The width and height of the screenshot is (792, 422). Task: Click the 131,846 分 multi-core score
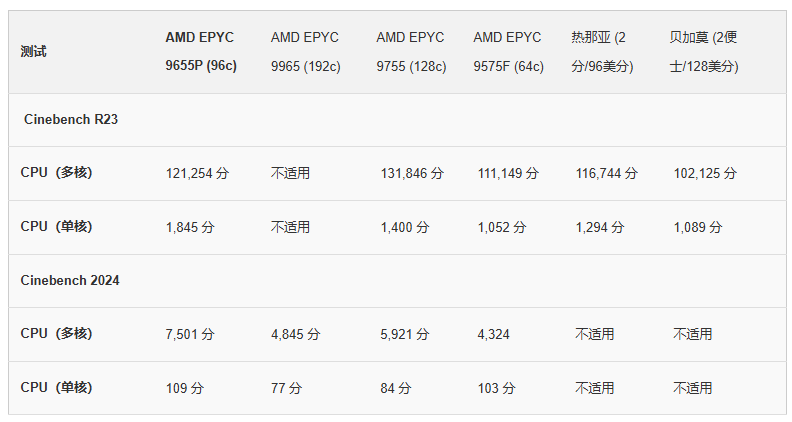[x=412, y=174]
